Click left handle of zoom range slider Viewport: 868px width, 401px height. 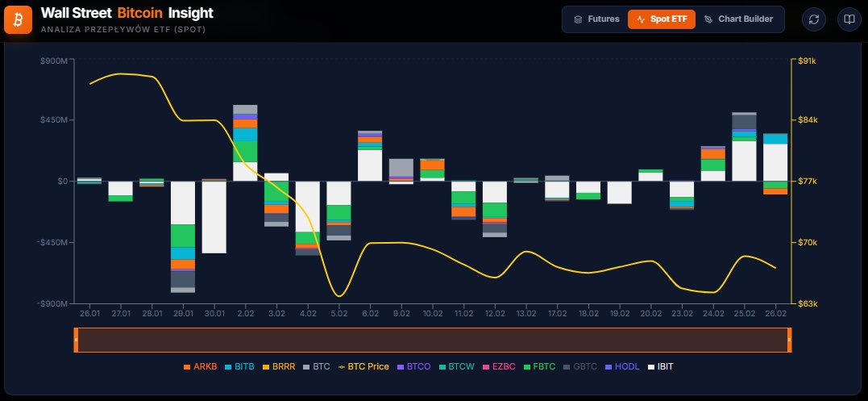coord(76,340)
